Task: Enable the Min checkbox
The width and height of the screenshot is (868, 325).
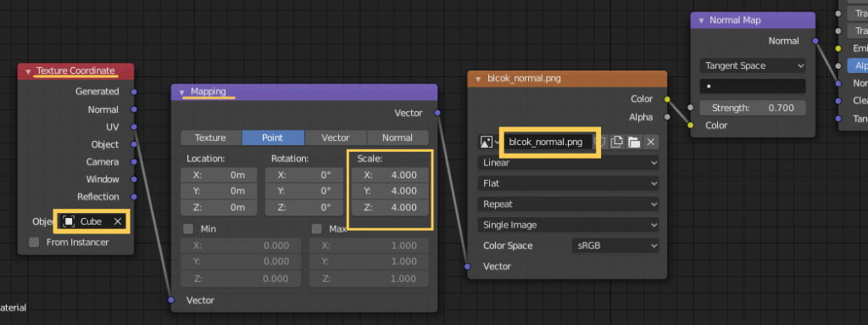Action: (x=188, y=229)
